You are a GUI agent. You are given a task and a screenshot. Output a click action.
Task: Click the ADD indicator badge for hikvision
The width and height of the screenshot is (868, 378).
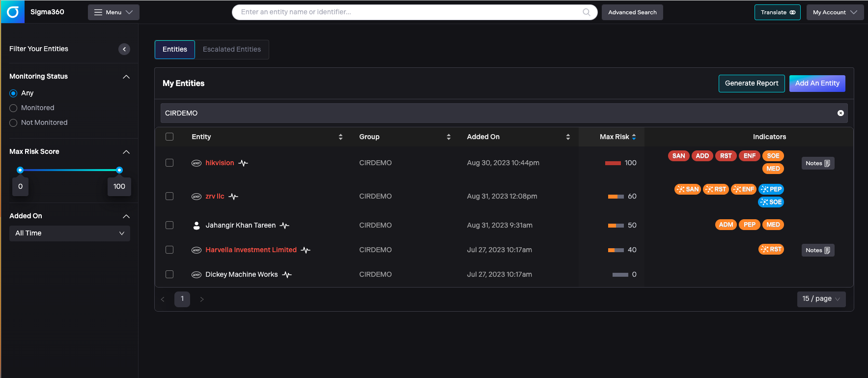tap(702, 156)
